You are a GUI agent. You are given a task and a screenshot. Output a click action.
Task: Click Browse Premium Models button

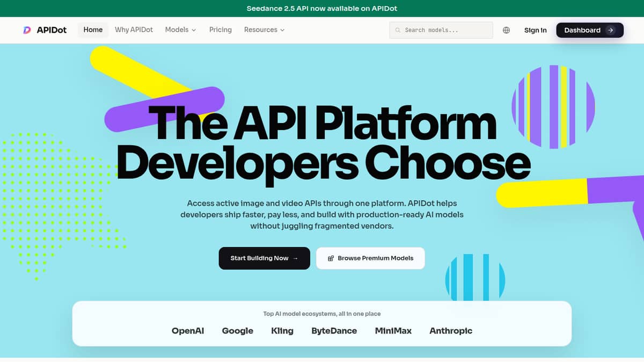[370, 258]
